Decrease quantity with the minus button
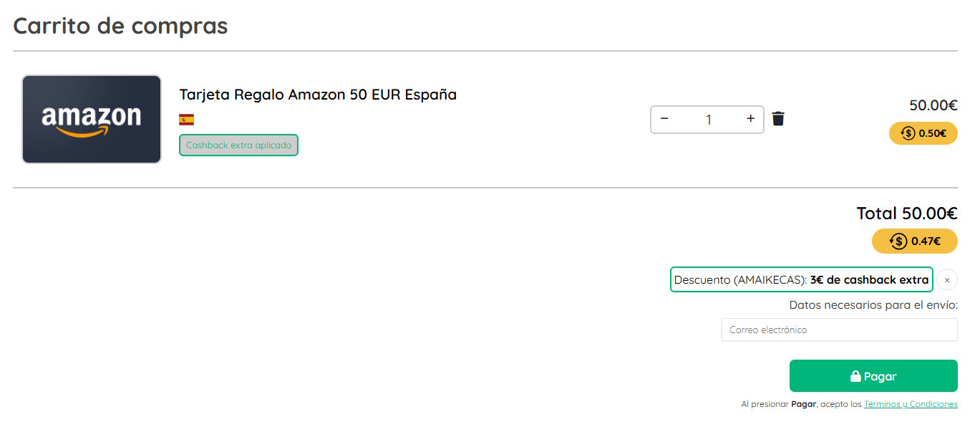 point(664,119)
